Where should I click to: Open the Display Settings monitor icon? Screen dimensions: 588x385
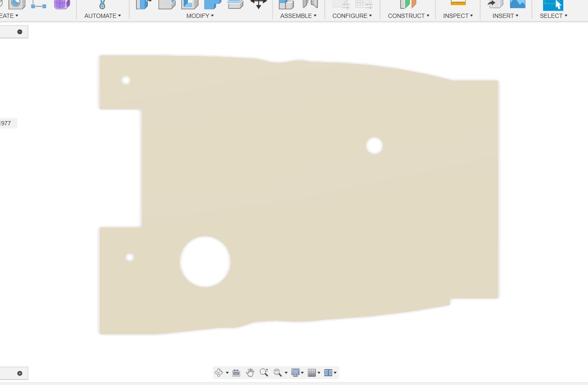[295, 373]
